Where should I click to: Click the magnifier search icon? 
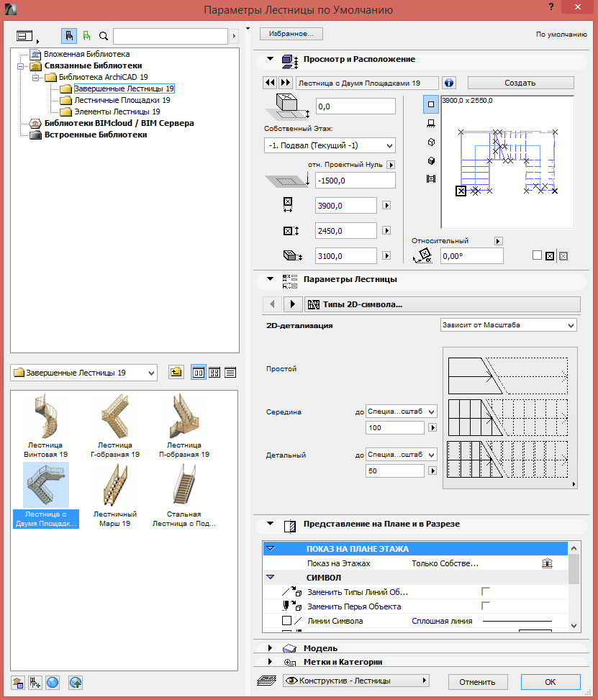[x=104, y=36]
